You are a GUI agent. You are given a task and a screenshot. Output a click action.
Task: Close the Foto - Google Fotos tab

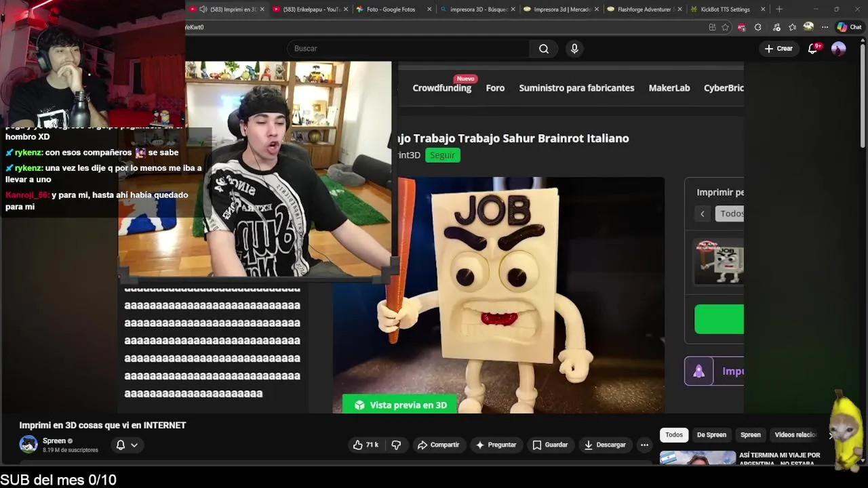(429, 9)
